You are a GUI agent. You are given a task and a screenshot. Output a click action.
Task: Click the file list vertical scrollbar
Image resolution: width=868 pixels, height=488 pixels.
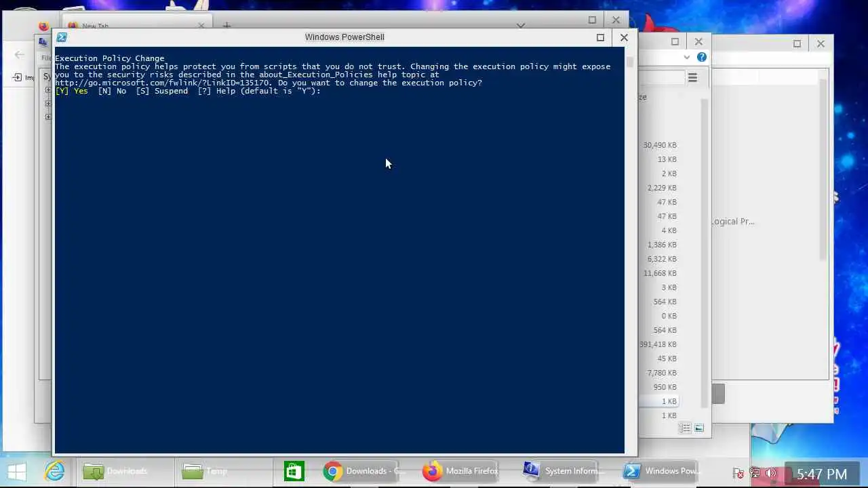point(705,254)
